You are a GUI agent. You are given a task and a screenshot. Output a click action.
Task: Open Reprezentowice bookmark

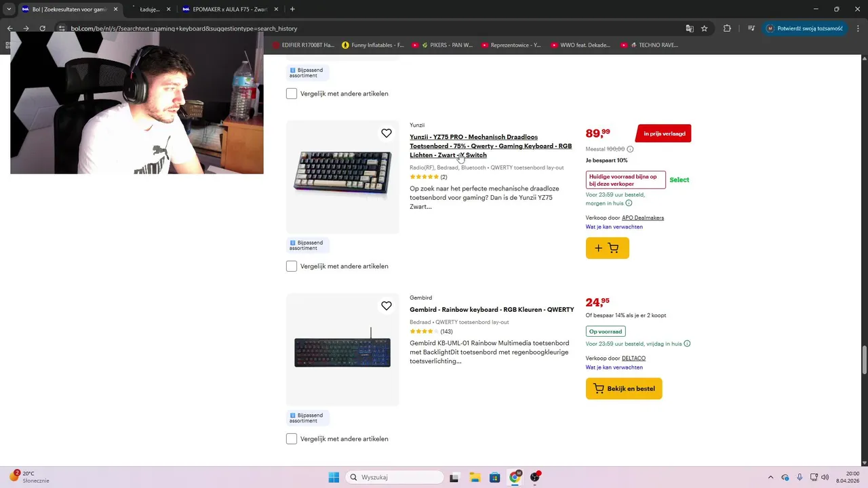point(511,45)
